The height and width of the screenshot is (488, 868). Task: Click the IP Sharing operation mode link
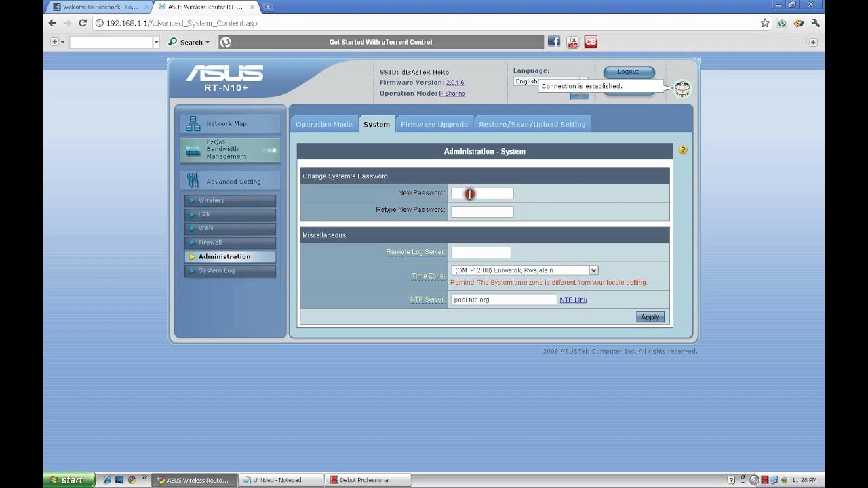(x=452, y=94)
